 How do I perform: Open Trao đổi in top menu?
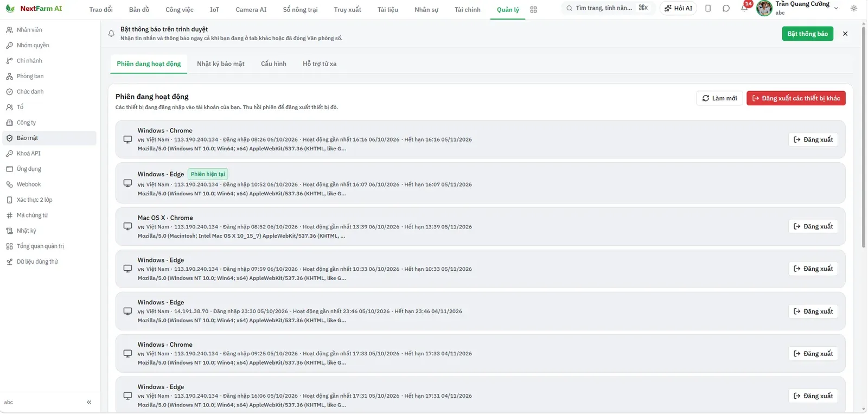pos(101,10)
